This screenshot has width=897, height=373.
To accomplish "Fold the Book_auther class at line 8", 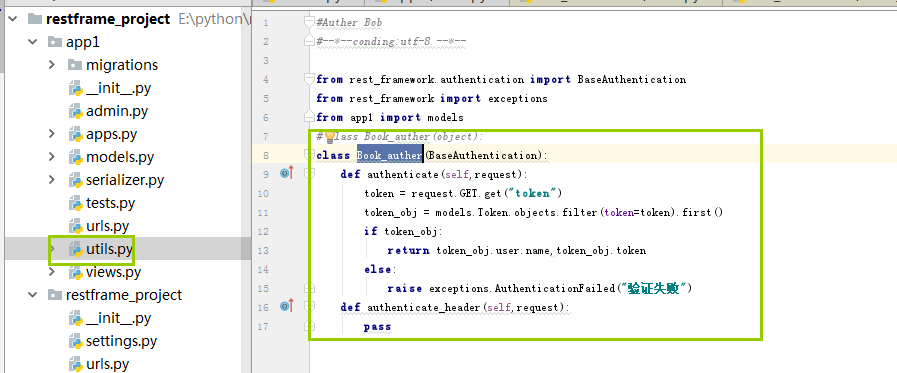I will point(309,154).
